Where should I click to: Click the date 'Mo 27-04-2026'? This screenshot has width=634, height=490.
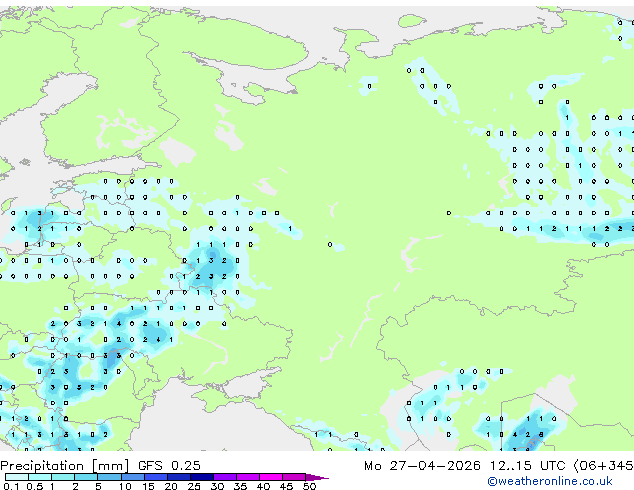(x=422, y=466)
